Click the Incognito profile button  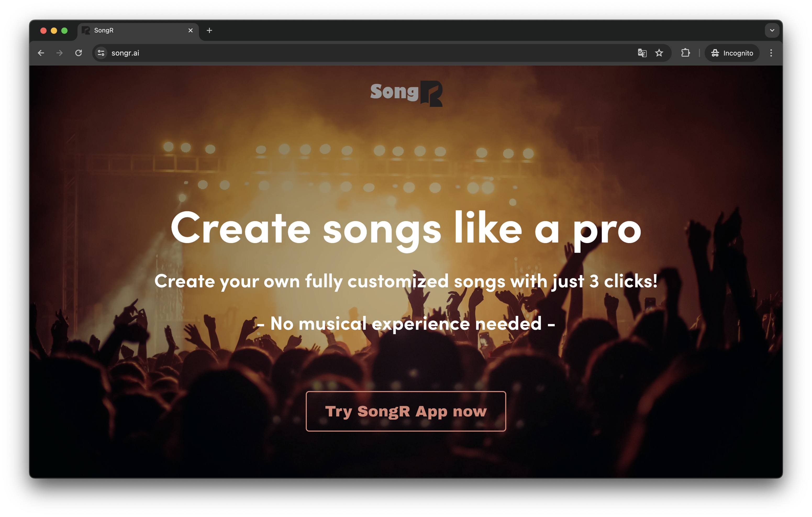click(x=732, y=53)
